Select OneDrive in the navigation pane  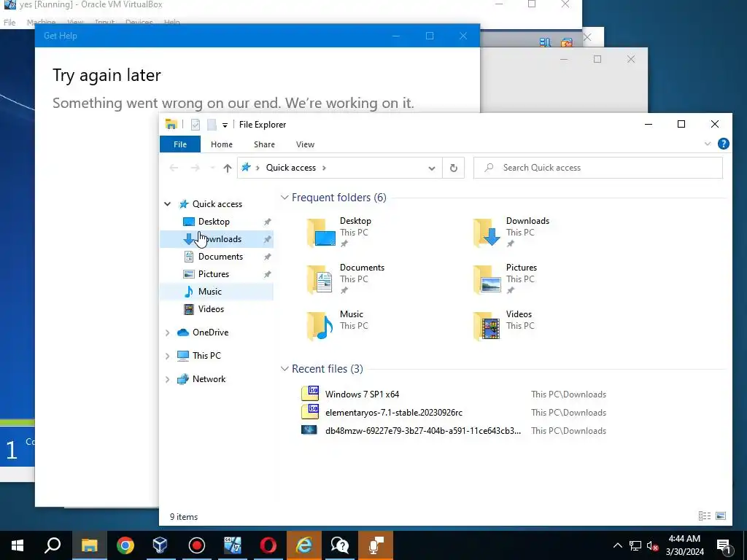click(x=210, y=332)
